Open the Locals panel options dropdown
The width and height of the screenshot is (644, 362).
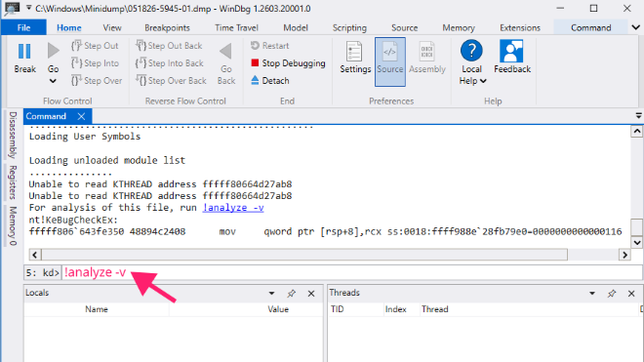pos(271,294)
